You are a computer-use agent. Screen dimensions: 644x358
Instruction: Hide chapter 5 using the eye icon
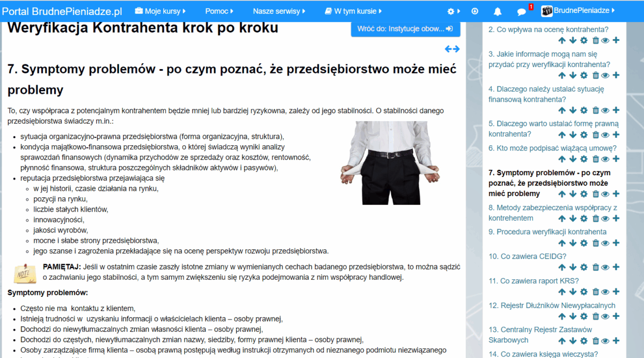605,135
